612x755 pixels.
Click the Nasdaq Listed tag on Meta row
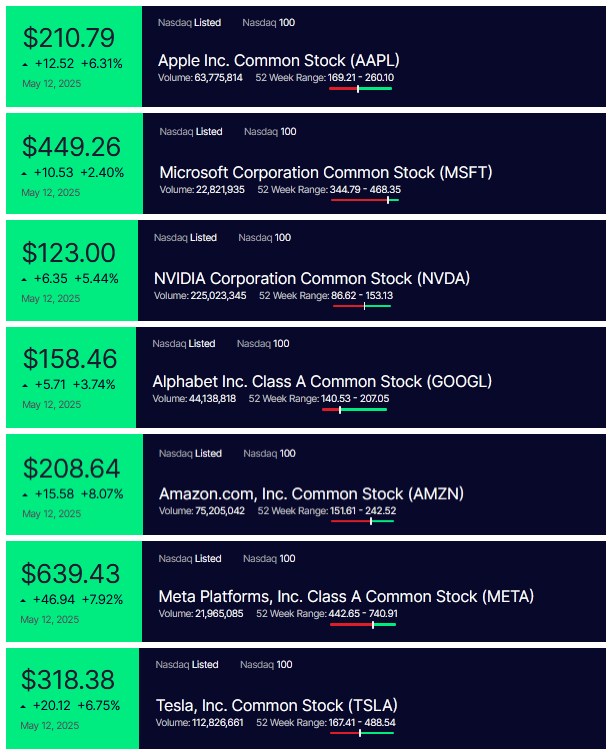click(190, 559)
